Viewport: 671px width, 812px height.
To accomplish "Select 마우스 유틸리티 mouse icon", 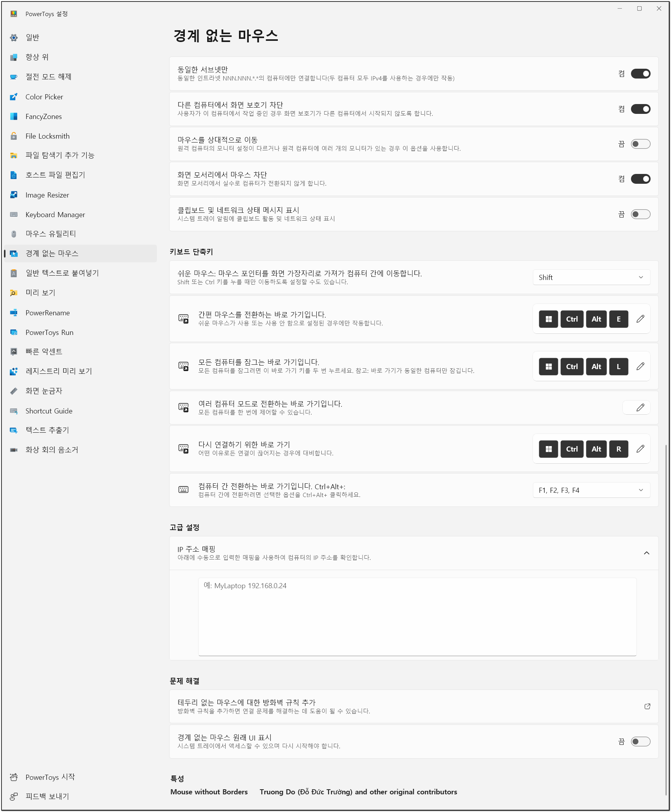I will (14, 234).
